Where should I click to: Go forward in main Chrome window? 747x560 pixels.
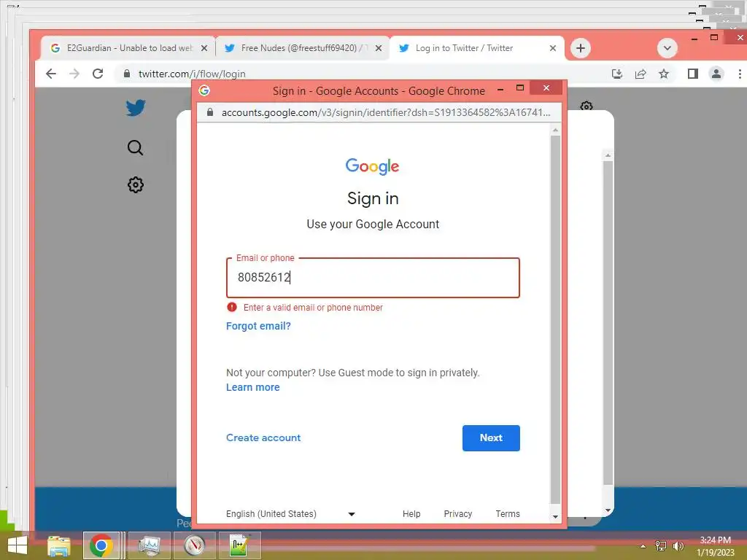tap(74, 74)
